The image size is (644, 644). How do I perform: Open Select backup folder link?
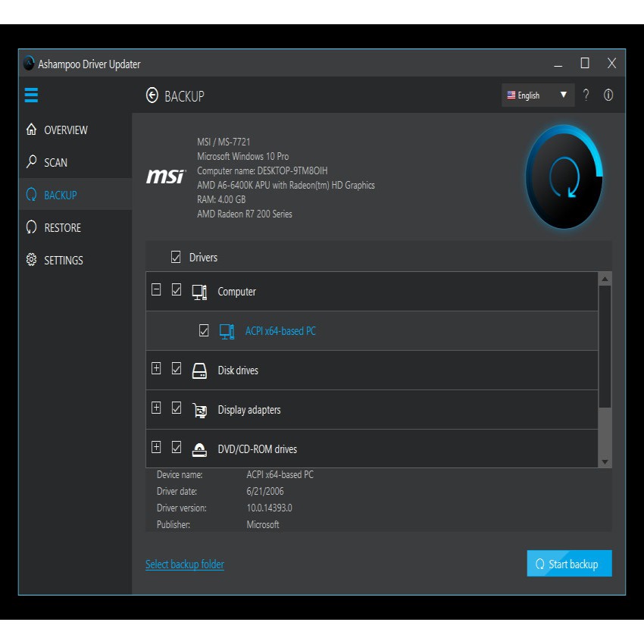tap(184, 564)
